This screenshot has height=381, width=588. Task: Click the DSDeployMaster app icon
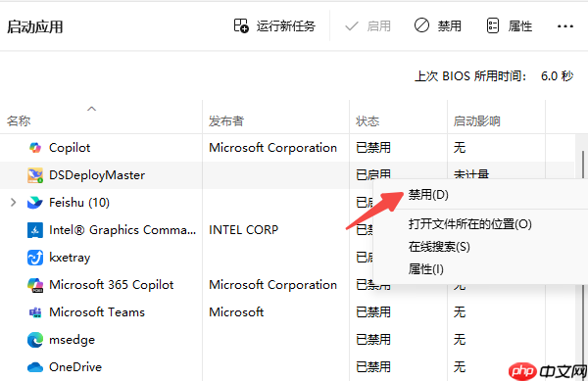pyautogui.click(x=35, y=175)
